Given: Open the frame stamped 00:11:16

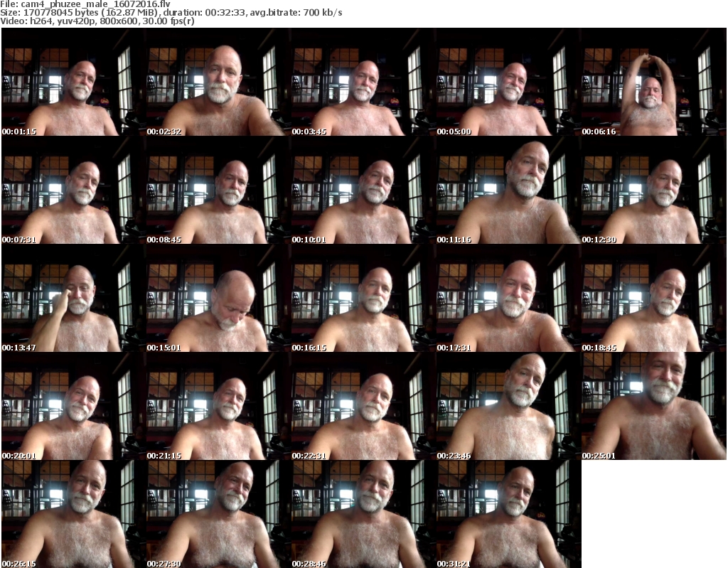Looking at the screenshot, I should 508,190.
